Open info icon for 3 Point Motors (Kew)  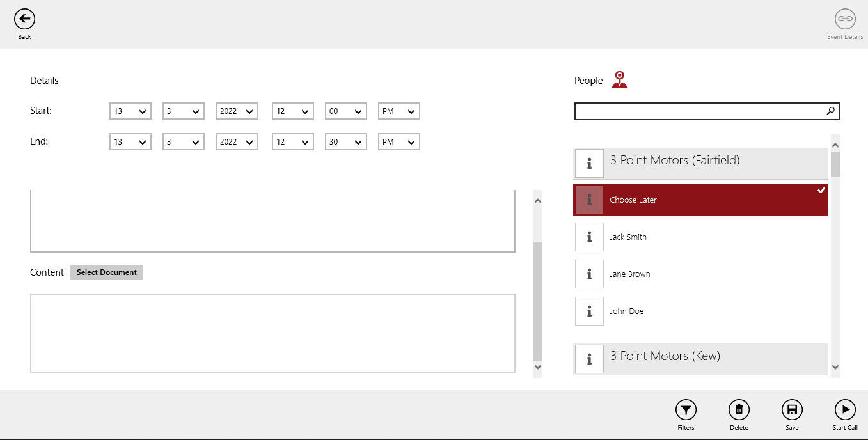(x=589, y=359)
